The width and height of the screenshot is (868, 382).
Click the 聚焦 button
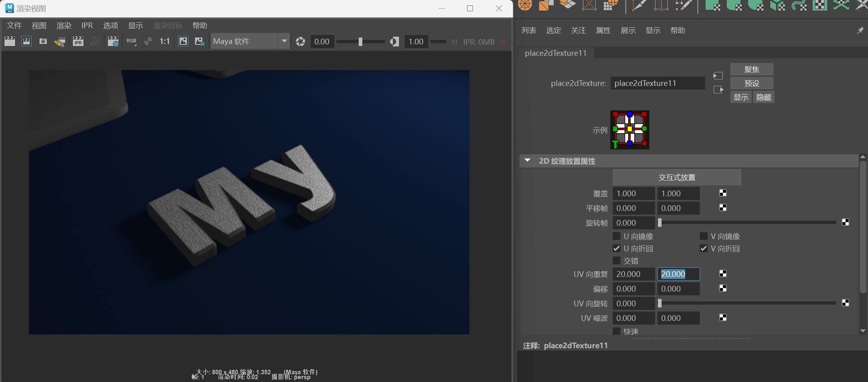point(752,70)
